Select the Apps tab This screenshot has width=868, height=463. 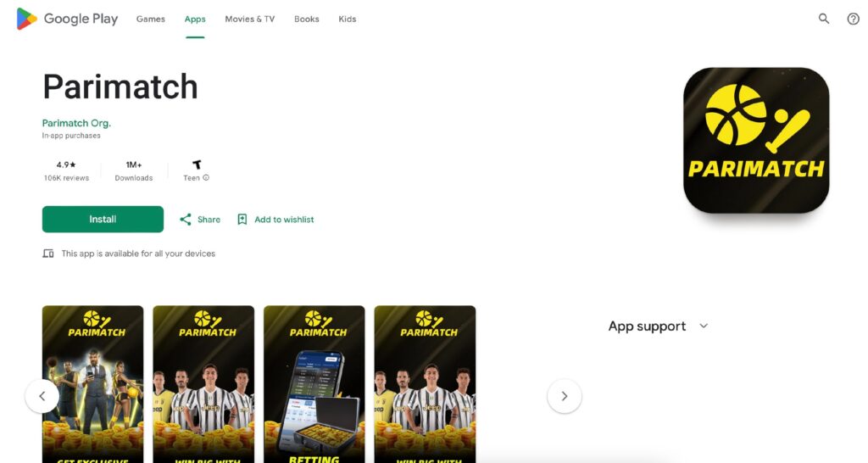pyautogui.click(x=195, y=19)
